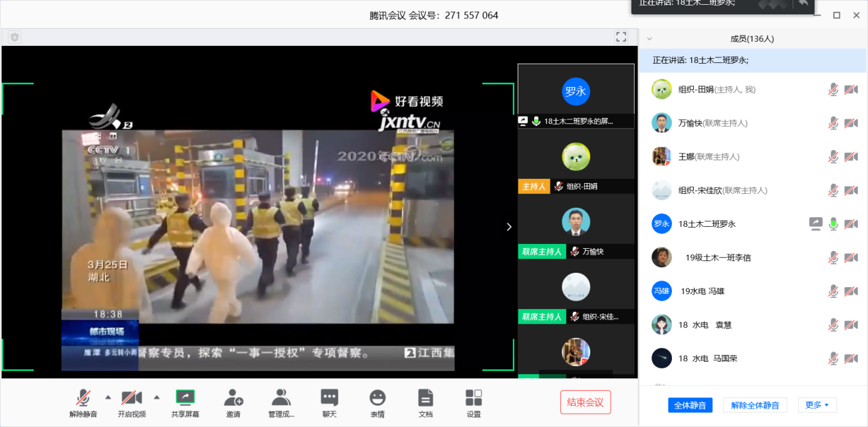Screen dimensions: 868x427
Task: Click the fullscreen icon above the video
Action: pyautogui.click(x=621, y=37)
